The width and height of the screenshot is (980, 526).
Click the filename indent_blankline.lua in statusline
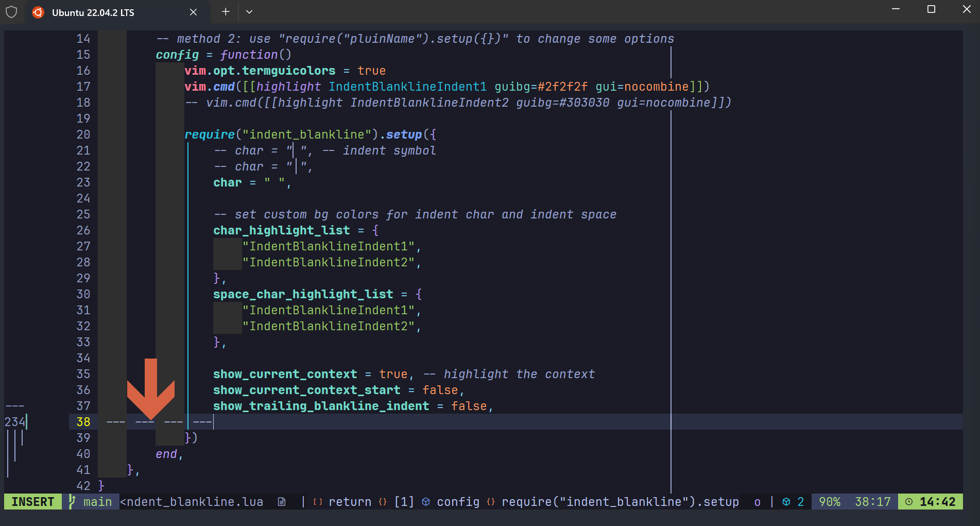point(193,501)
